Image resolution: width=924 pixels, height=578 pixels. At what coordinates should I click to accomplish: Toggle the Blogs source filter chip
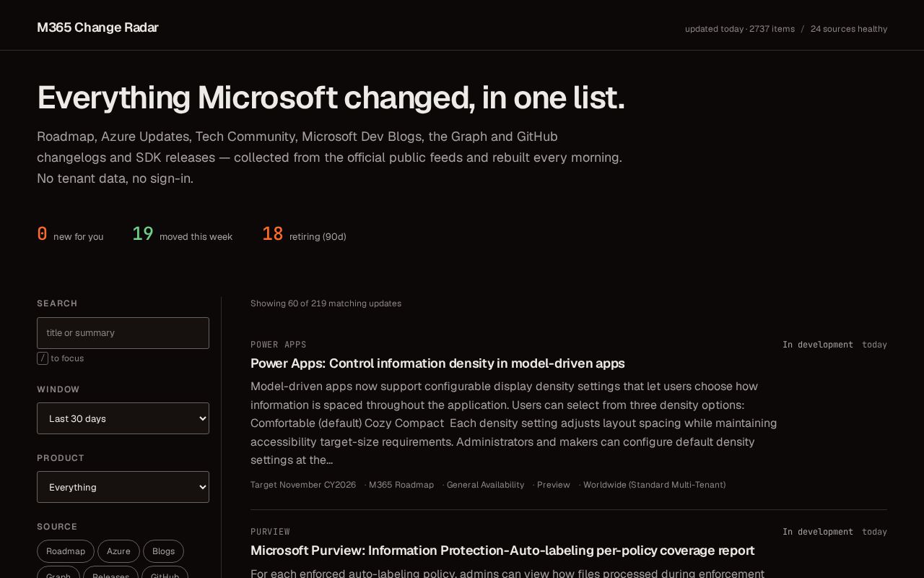(x=163, y=551)
